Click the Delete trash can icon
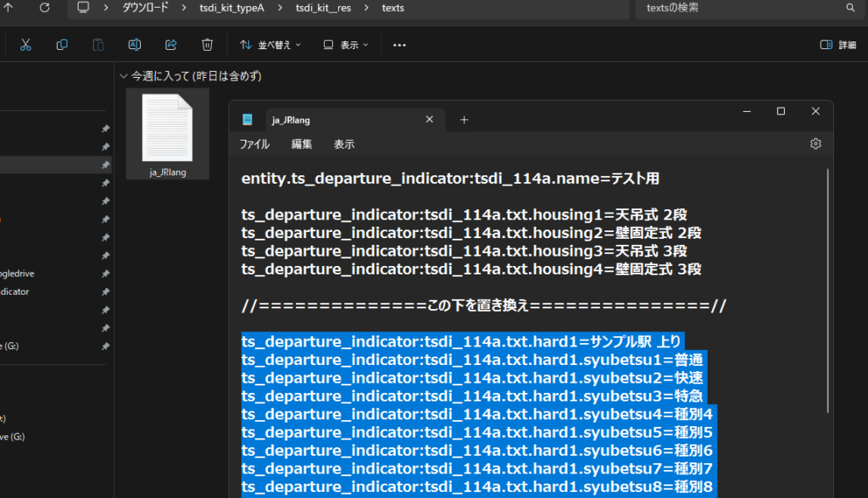The image size is (868, 498). tap(207, 45)
